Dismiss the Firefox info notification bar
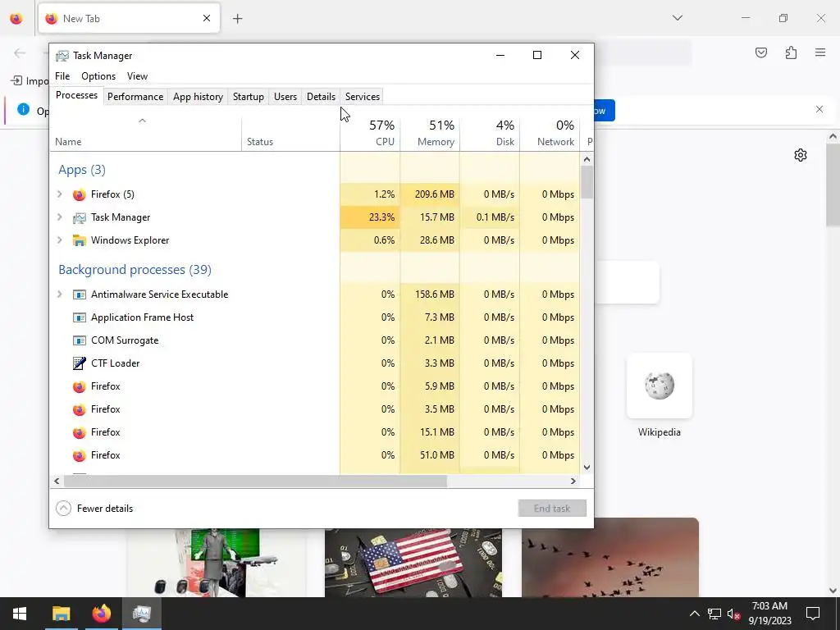 [819, 109]
